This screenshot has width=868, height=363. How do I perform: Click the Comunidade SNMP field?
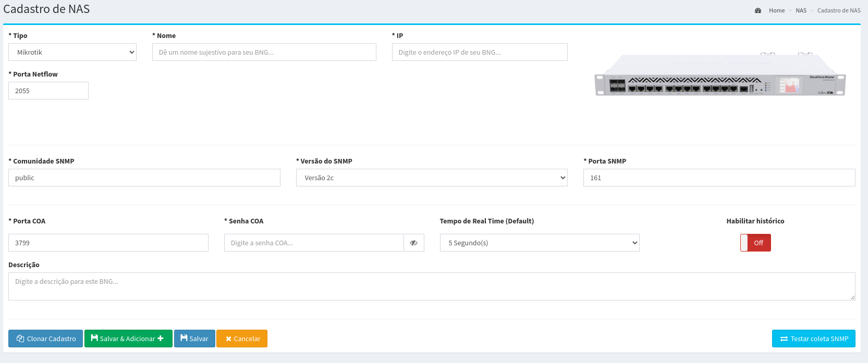pyautogui.click(x=144, y=178)
